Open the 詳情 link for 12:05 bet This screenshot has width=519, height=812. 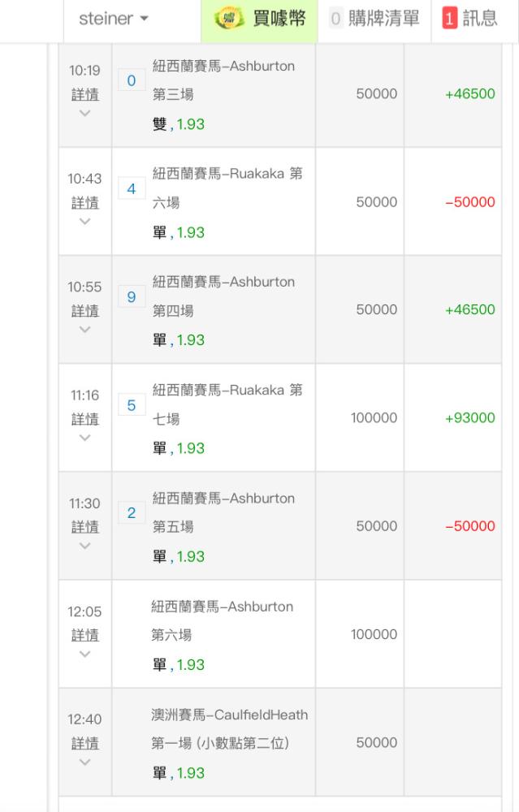click(x=85, y=636)
